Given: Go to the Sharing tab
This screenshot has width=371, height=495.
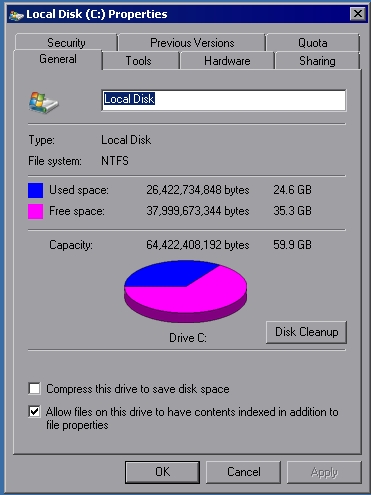Looking at the screenshot, I should click(x=317, y=61).
